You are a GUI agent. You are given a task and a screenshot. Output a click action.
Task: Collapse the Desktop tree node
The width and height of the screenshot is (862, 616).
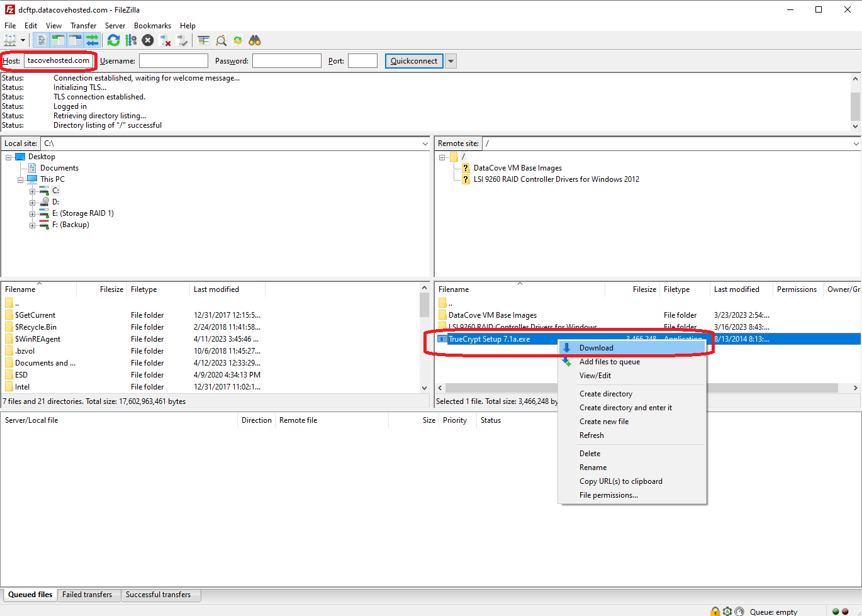[x=9, y=157]
